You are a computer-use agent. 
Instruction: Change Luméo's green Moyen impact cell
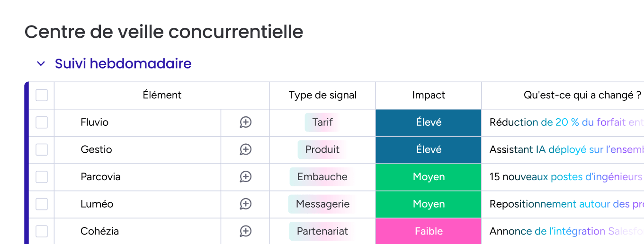(x=429, y=204)
